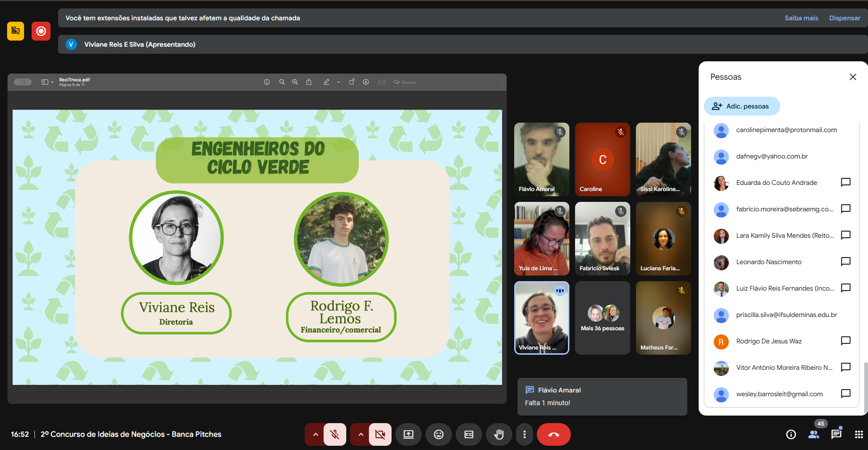
Task: Click the red leave call button
Action: coord(553,434)
